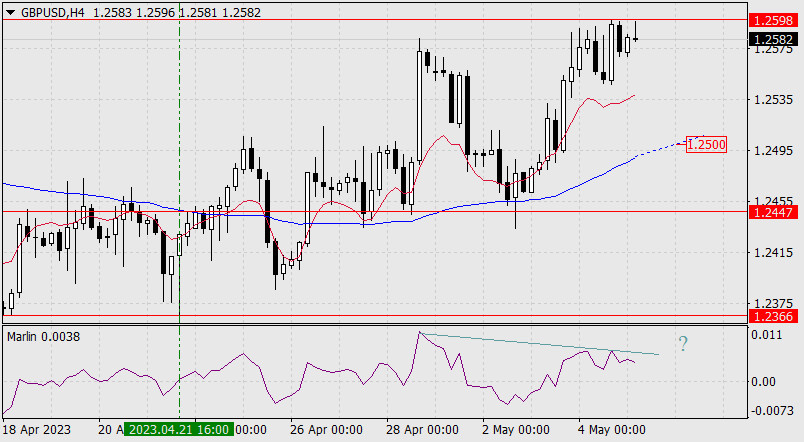Open the chart menu triangle beside GBPUSD,H4
804x442 pixels.
(x=10, y=12)
